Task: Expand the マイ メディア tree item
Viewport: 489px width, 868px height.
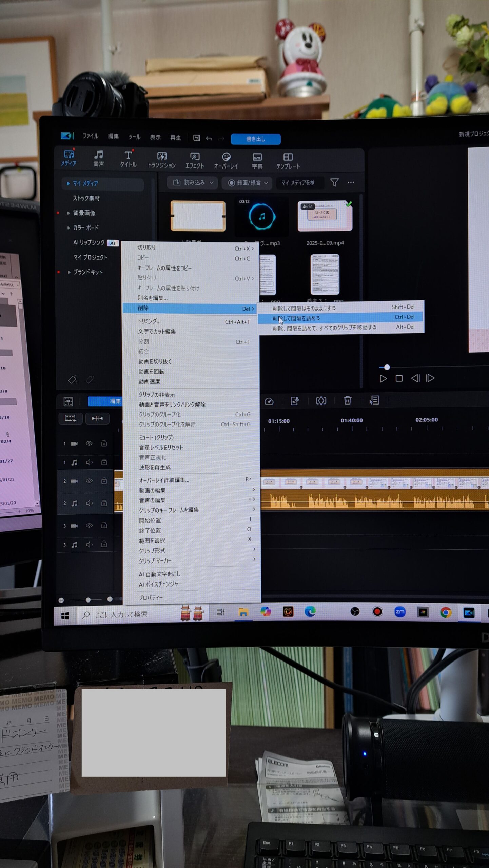Action: click(68, 183)
